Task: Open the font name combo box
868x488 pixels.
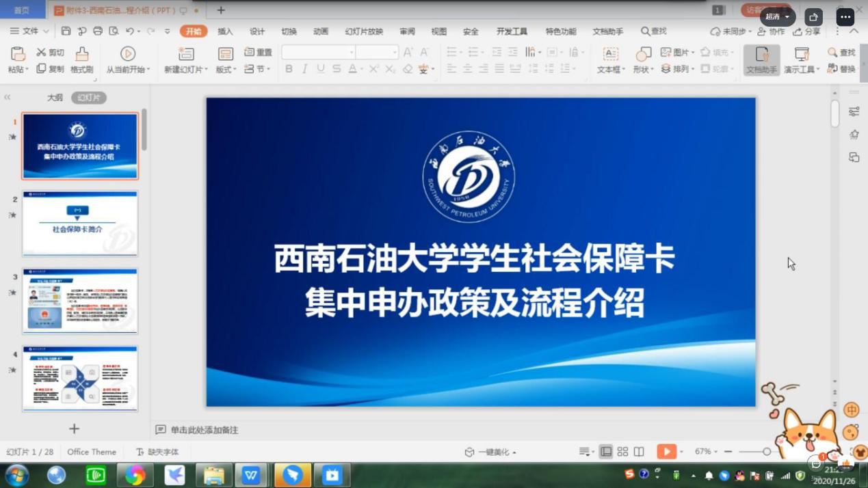Action: point(319,52)
